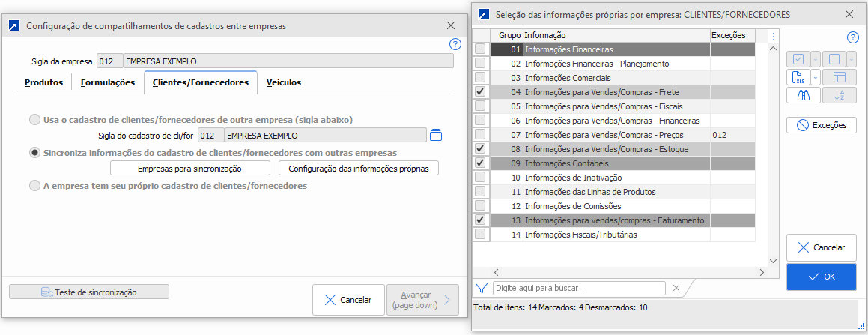Click help icon in the Seleção dialog
The height and width of the screenshot is (335, 868).
(852, 37)
